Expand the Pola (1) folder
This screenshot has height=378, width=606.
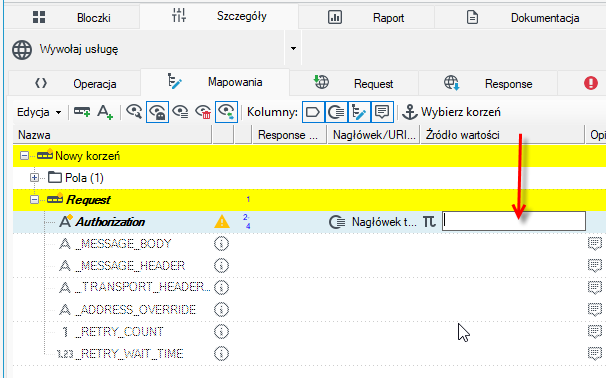point(34,178)
